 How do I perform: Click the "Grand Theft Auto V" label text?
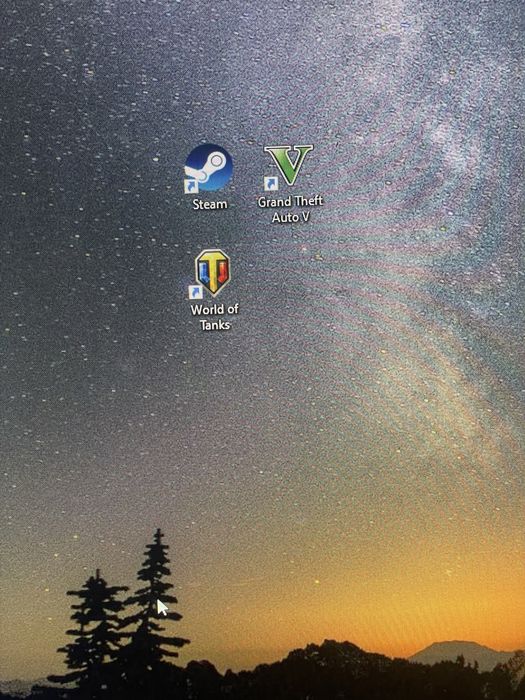click(291, 209)
